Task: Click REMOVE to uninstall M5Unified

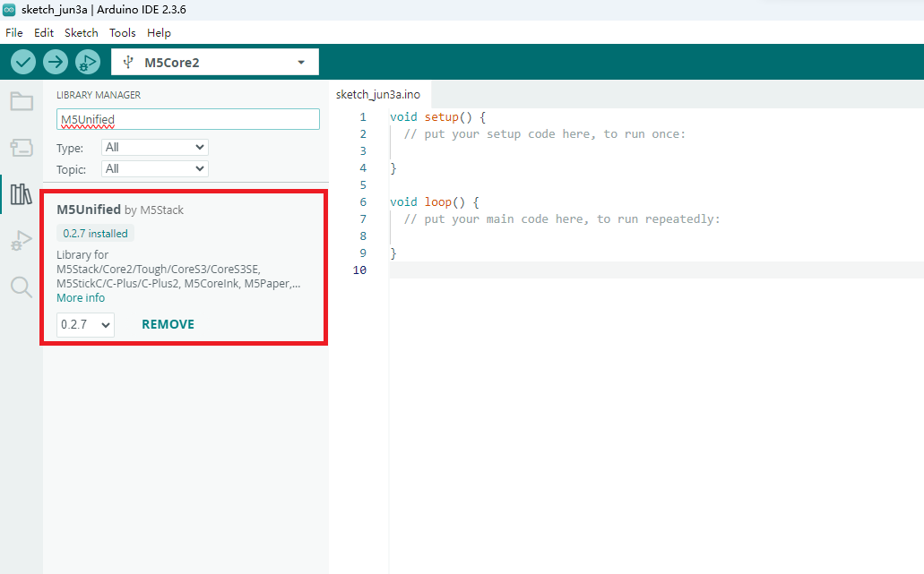Action: [x=168, y=324]
